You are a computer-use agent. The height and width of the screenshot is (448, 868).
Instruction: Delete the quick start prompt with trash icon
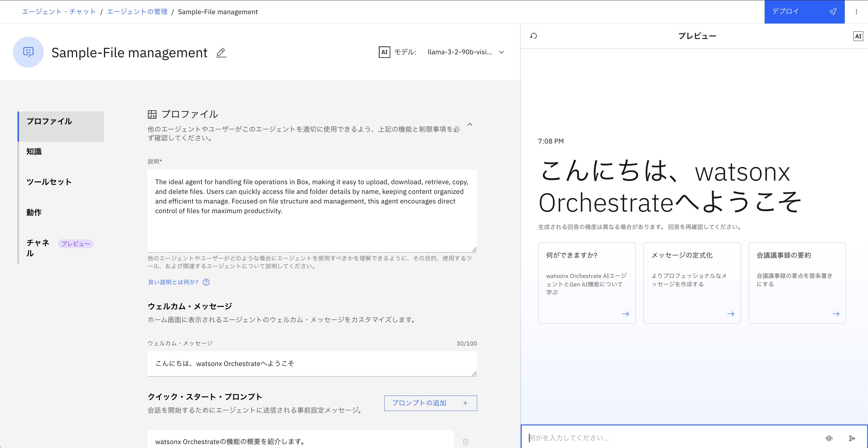tap(465, 441)
